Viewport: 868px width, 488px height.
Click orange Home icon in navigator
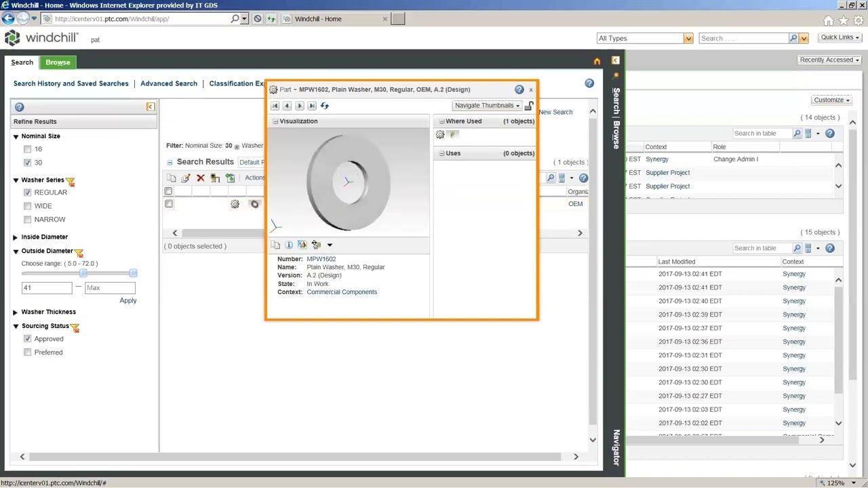597,62
